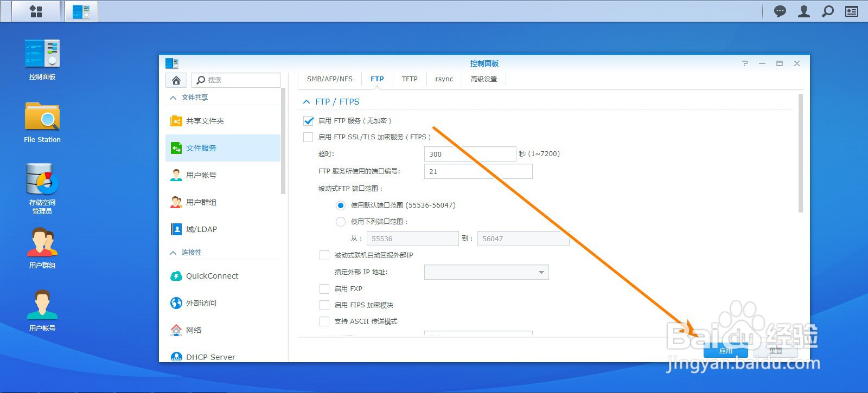The image size is (868, 393).
Task: Open 控制面板 desktop shortcut
Action: click(42, 60)
